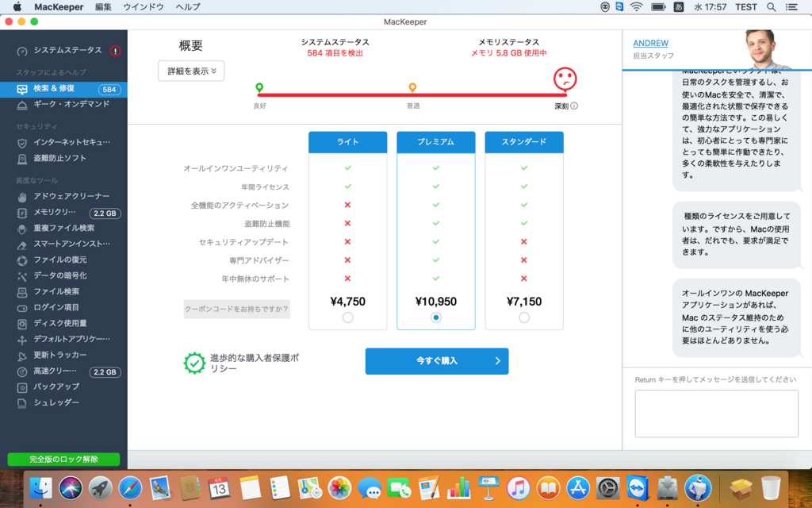
Task: Click the chat message text box
Action: [717, 414]
